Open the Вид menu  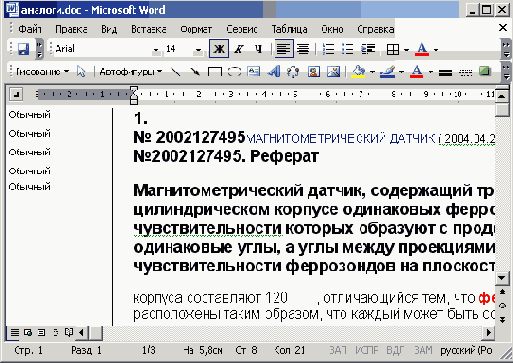point(109,29)
